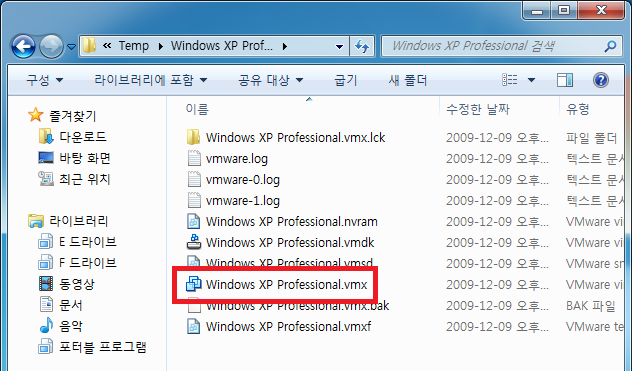The image size is (632, 371).
Task: Select Windows XP Professional.vmx.lck folder
Action: coord(295,138)
